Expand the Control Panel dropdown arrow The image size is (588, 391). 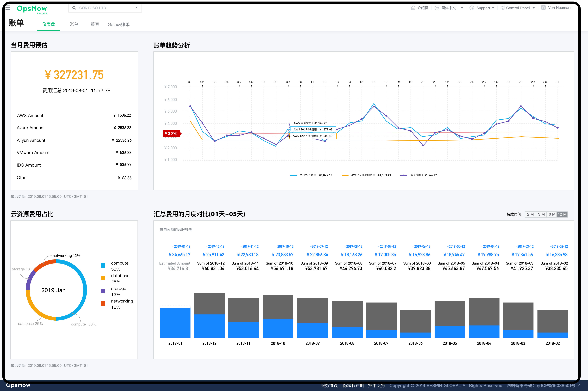click(x=534, y=8)
